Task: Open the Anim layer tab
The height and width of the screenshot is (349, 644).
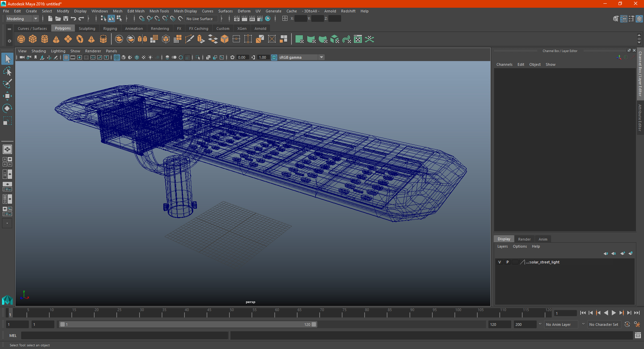Action: 543,239
